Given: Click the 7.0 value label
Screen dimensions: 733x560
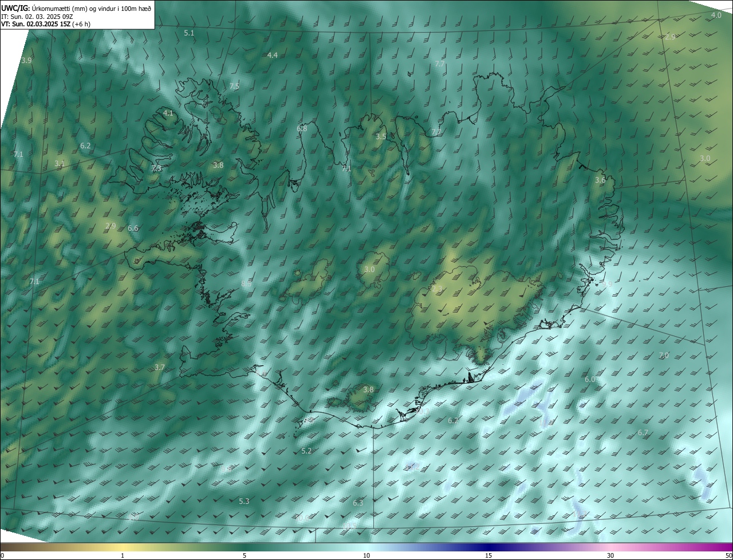Looking at the screenshot, I should tap(664, 355).
